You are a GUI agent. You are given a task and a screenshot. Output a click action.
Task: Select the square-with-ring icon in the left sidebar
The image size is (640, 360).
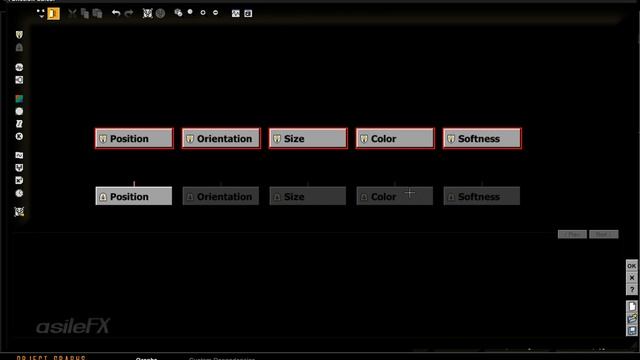[19, 80]
